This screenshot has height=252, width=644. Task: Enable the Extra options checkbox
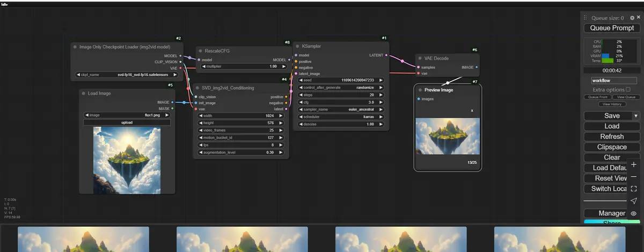tap(627, 89)
